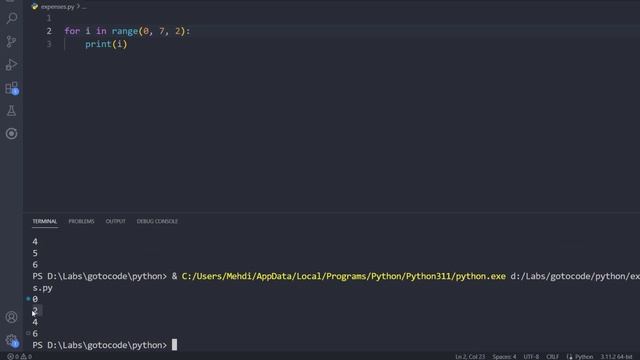Screen dimensions: 640x360
Task: Click the 'print(i)' statement
Action: click(x=106, y=44)
